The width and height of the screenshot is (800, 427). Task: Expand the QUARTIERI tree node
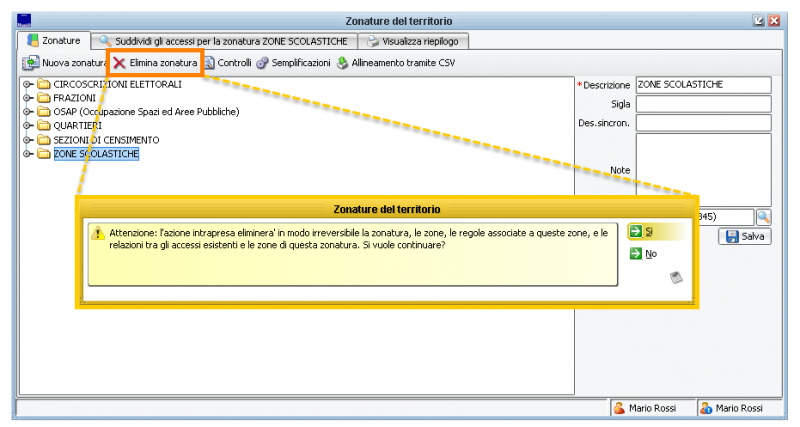pyautogui.click(x=28, y=125)
